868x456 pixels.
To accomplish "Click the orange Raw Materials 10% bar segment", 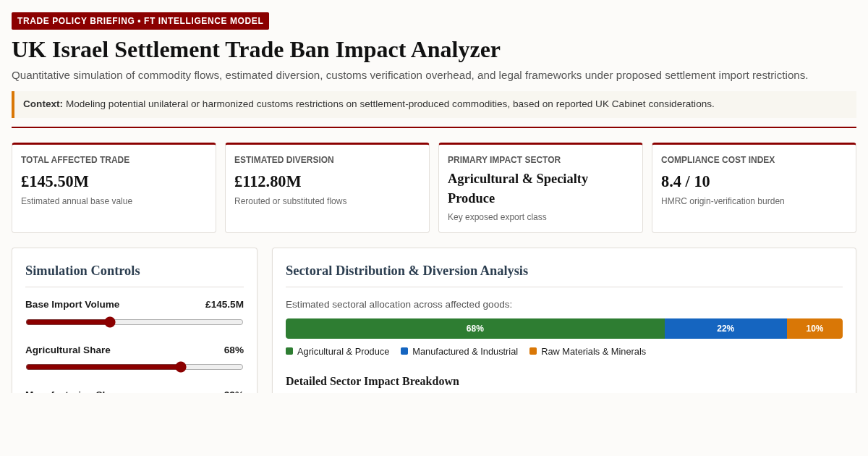I will coord(814,329).
